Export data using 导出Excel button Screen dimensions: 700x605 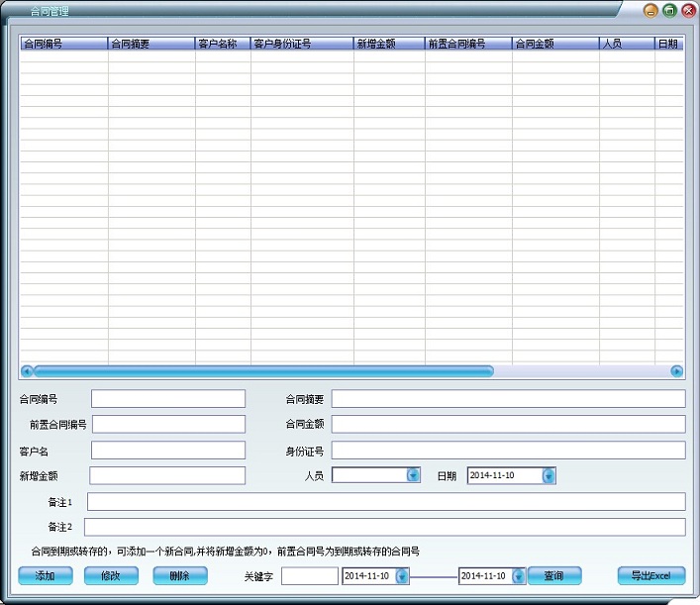tap(650, 575)
